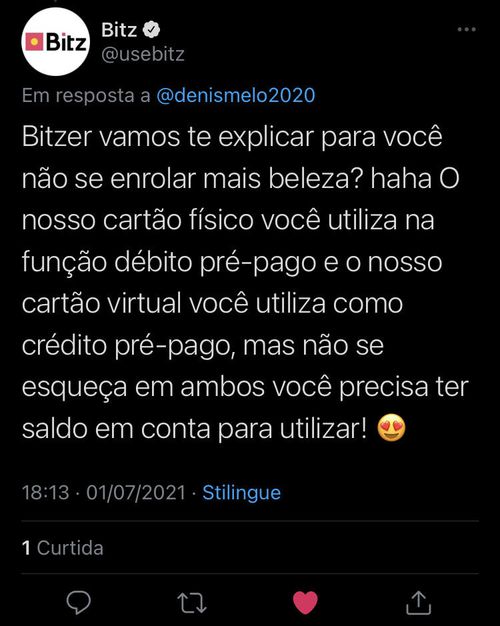Tap the share upload icon

(x=419, y=602)
